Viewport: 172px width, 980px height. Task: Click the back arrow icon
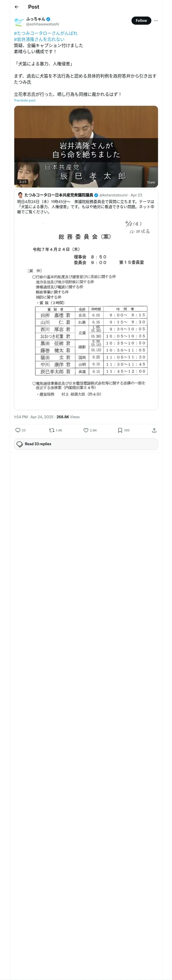tap(16, 7)
